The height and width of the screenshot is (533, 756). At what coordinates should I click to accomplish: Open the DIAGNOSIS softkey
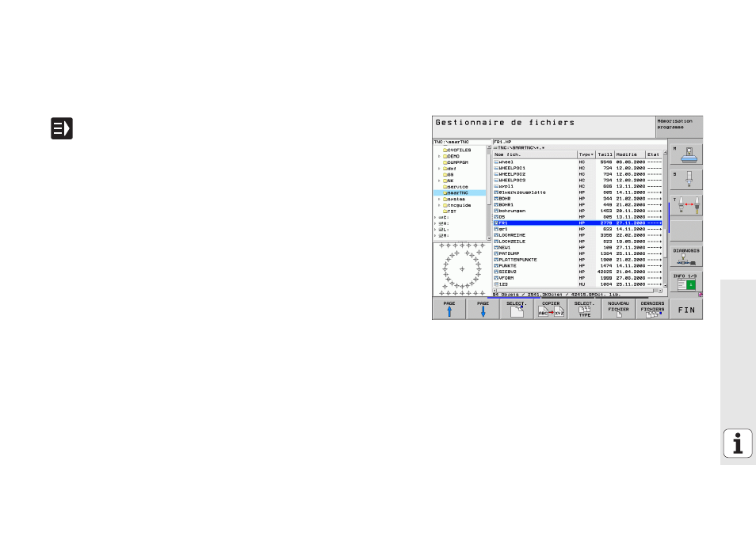click(686, 257)
